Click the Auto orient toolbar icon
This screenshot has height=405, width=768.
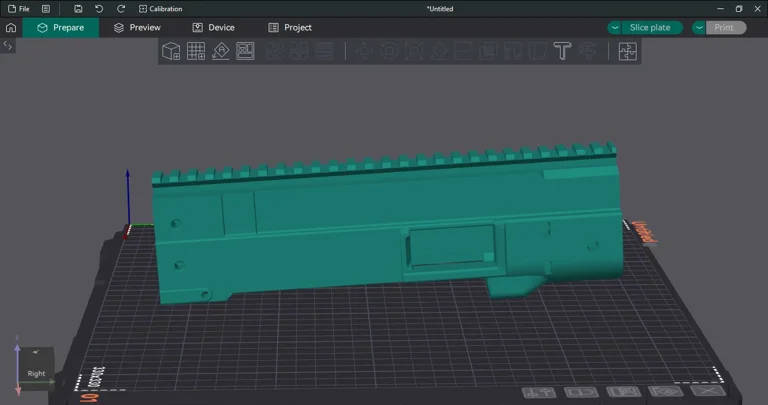point(221,51)
